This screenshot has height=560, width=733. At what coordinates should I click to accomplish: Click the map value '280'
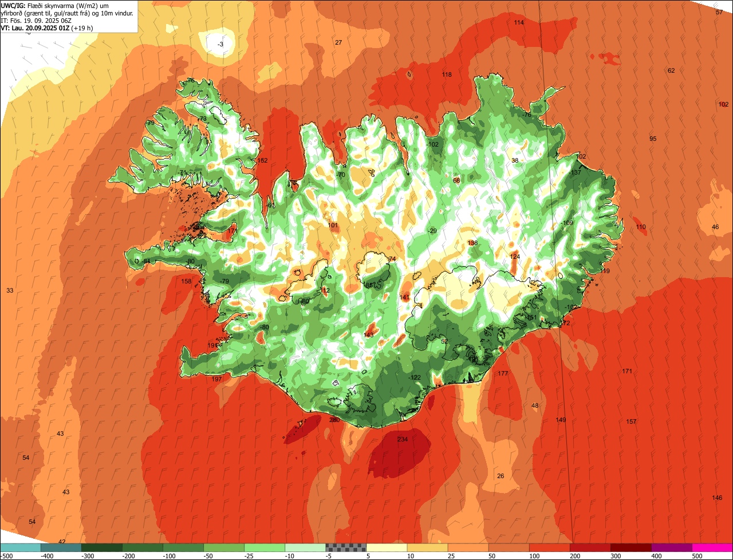(x=334, y=420)
